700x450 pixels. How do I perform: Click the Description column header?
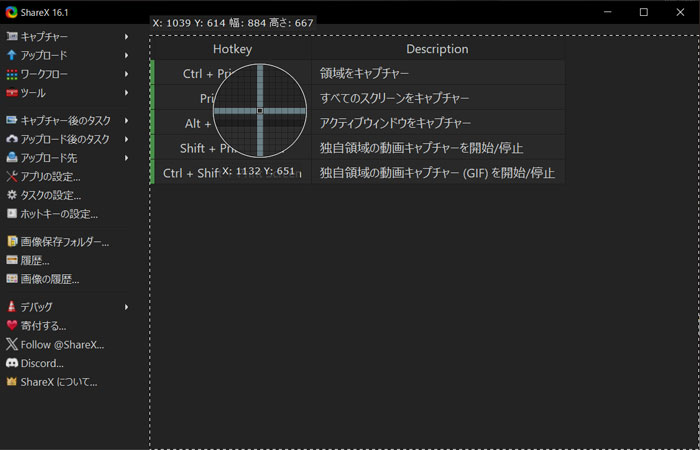click(x=438, y=49)
